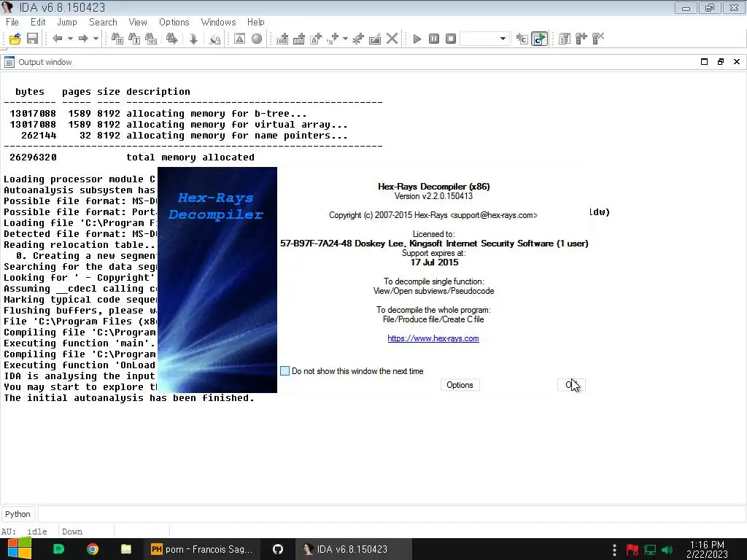Viewport: 747px width, 560px height.
Task: Open Chrome from the taskbar
Action: (93, 549)
